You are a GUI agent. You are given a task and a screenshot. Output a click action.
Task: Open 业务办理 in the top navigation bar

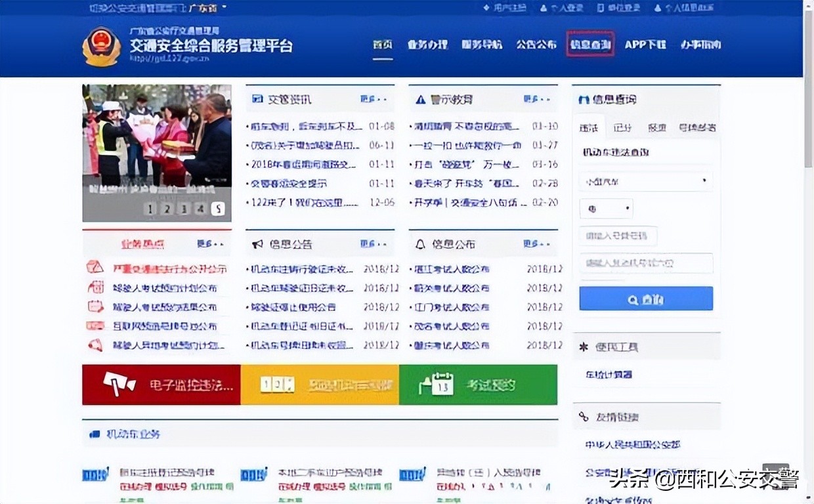point(427,45)
